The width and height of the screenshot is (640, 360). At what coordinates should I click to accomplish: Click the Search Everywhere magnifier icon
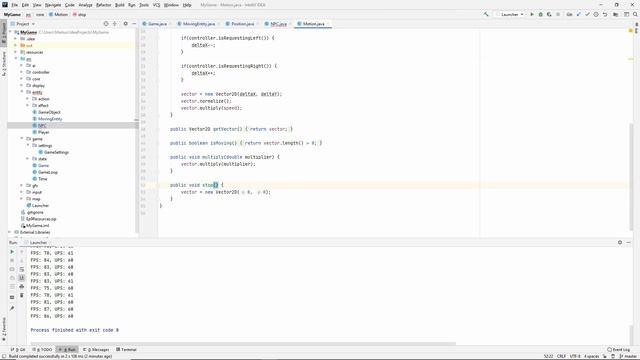click(x=635, y=14)
